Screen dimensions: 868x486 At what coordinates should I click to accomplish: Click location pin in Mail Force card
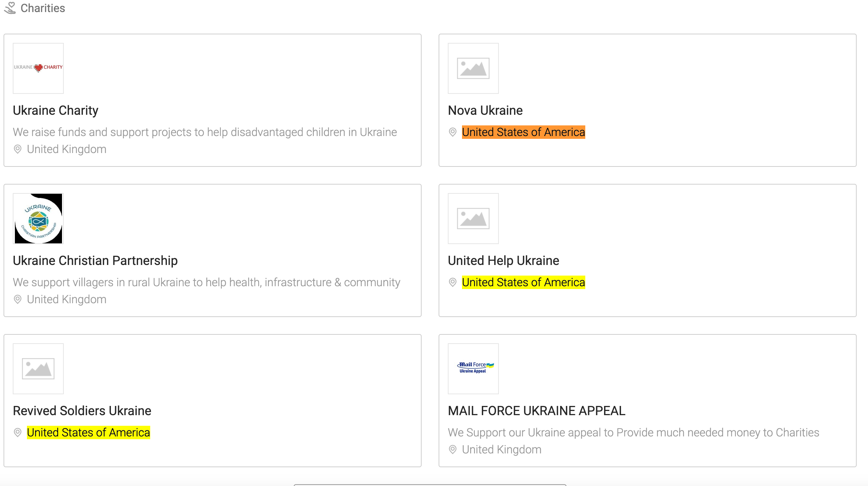pos(452,450)
